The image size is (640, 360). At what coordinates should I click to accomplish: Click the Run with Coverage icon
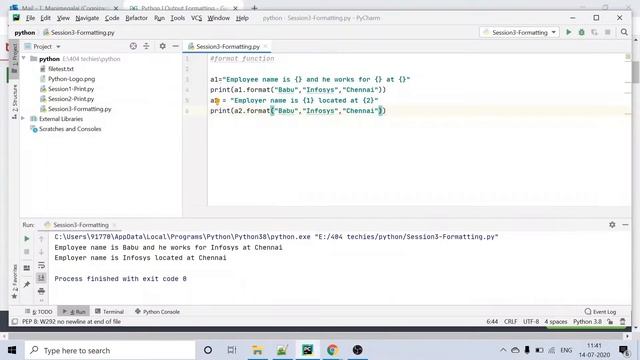pos(595,32)
